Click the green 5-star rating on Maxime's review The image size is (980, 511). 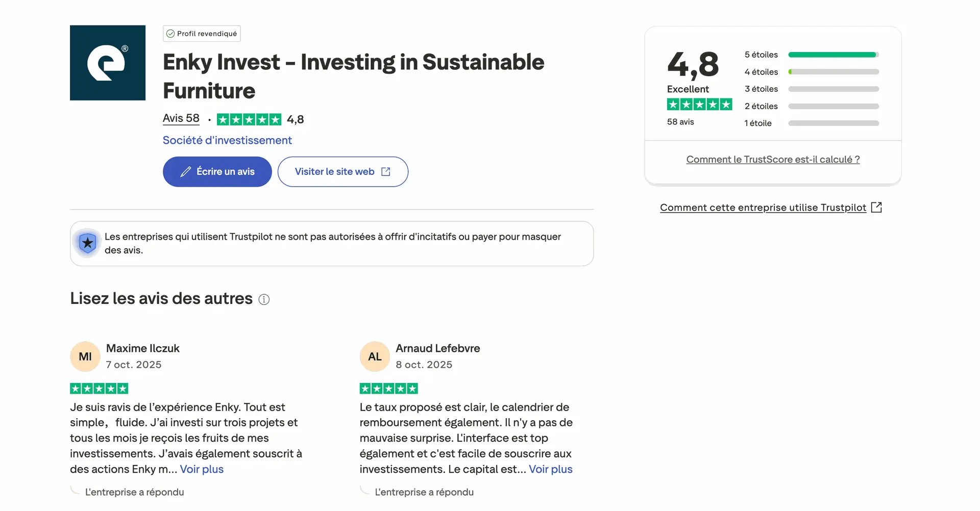[99, 388]
